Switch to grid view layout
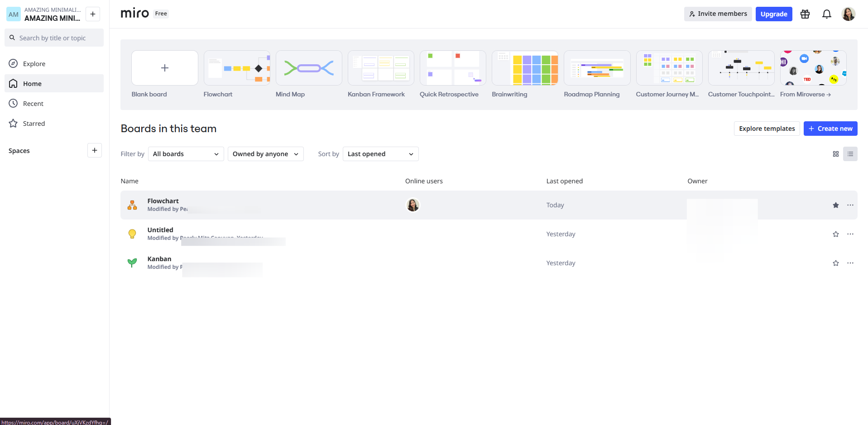 pos(836,154)
